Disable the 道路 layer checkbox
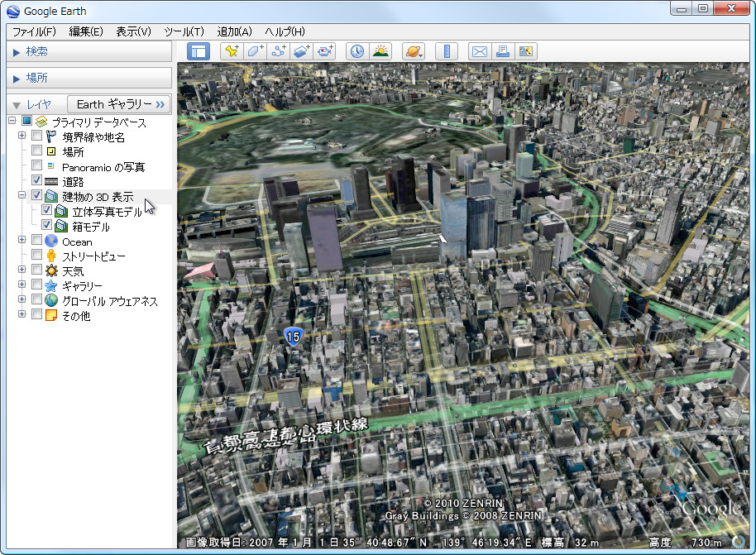Image resolution: width=756 pixels, height=555 pixels. [36, 180]
